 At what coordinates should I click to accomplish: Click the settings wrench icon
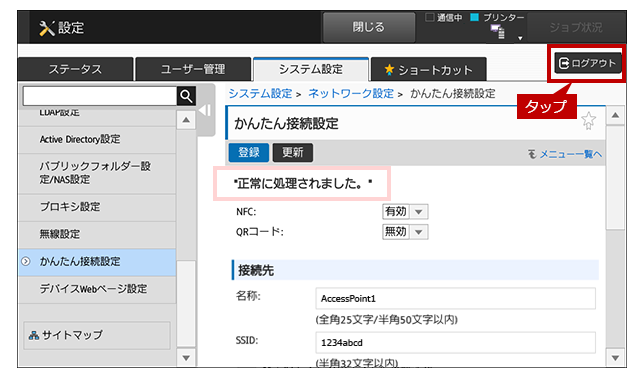tap(47, 28)
